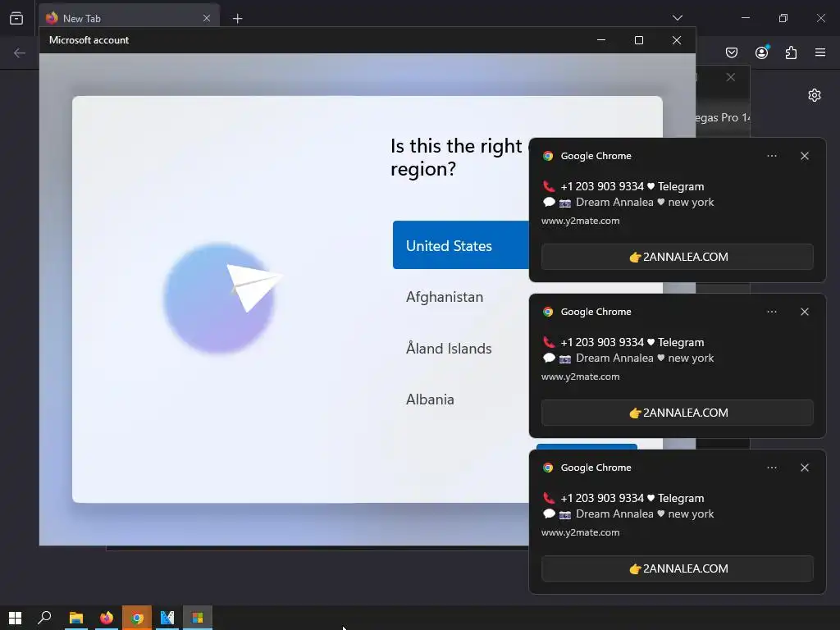The height and width of the screenshot is (630, 840).
Task: Dismiss the third Chrome notification
Action: pyautogui.click(x=805, y=468)
